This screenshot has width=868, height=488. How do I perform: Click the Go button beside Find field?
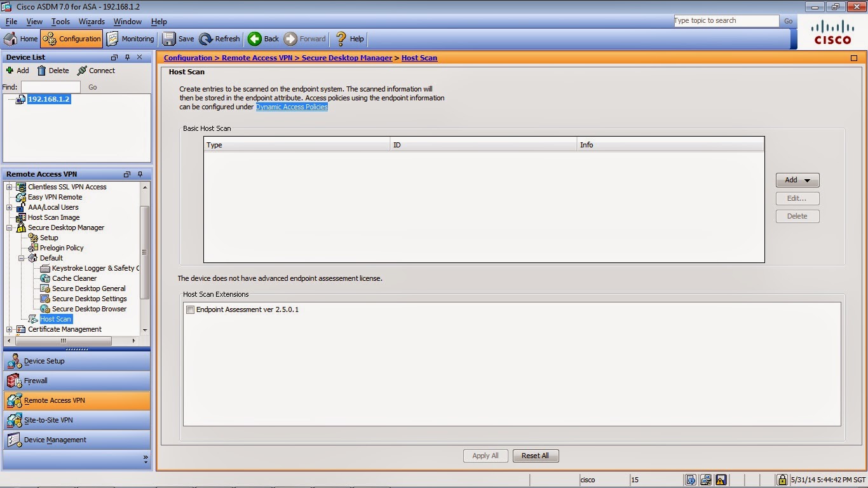[x=93, y=87]
